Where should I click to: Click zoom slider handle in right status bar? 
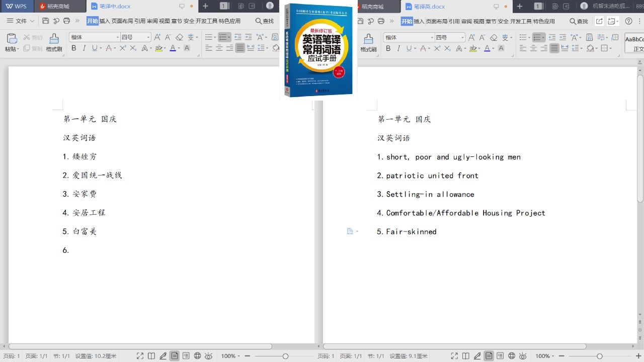coord(600,356)
